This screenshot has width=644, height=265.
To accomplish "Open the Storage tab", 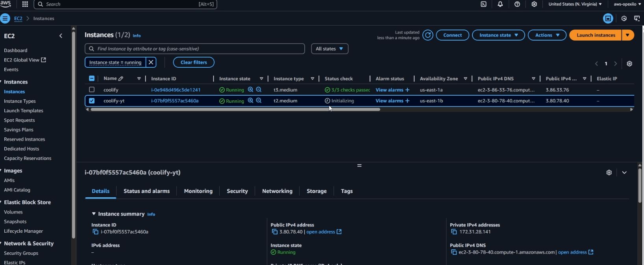I will 317,191.
